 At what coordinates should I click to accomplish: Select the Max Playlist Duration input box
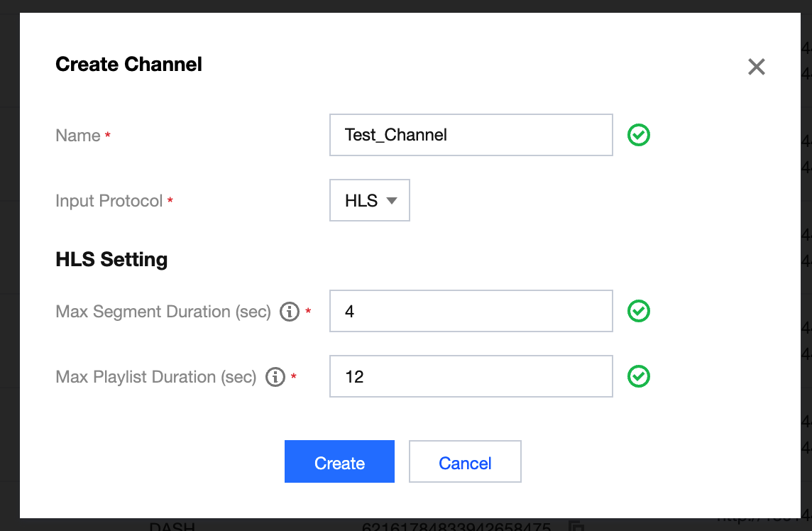[x=471, y=376]
